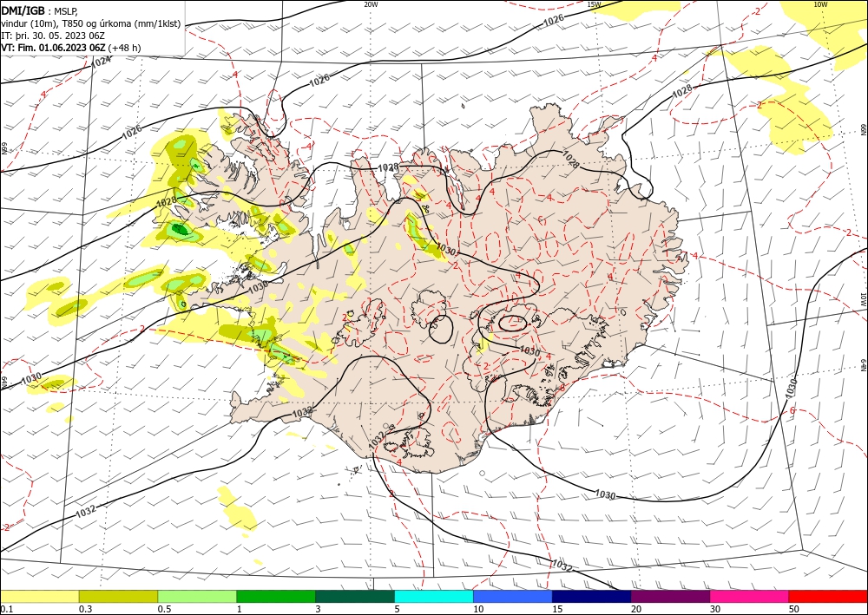Click the 15W longitude label
Image resolution: width=868 pixels, height=615 pixels.
(594, 4)
